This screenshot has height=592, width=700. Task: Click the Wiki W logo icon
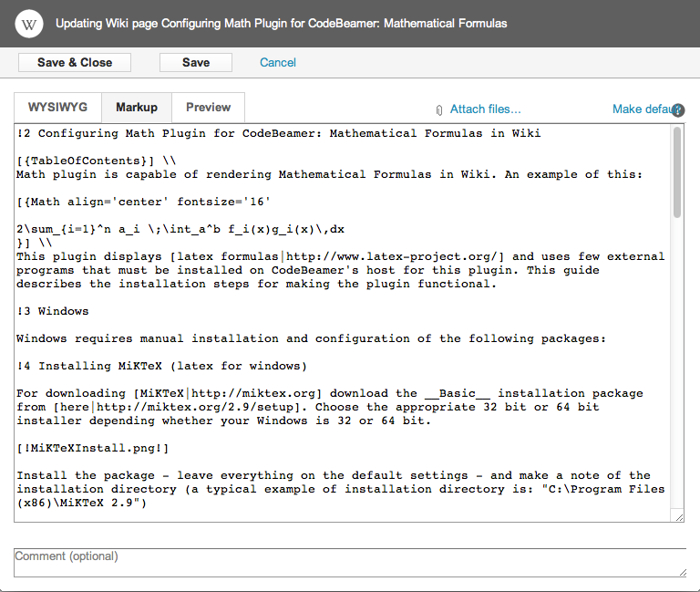pyautogui.click(x=29, y=24)
